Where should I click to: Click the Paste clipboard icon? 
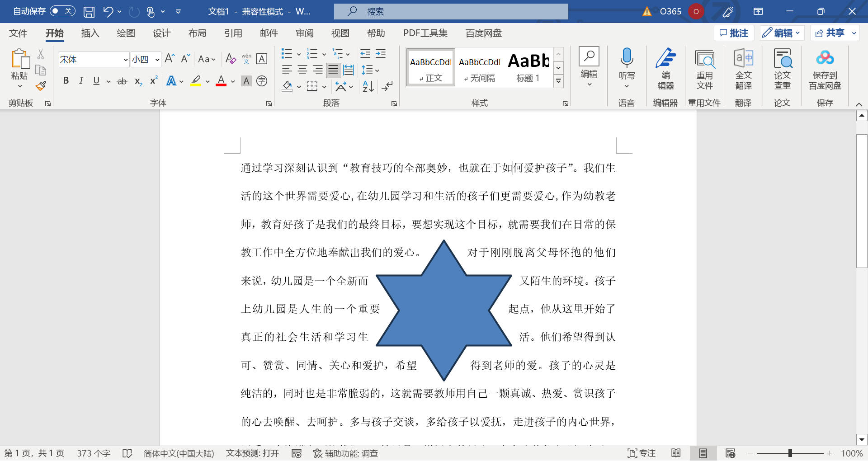[20, 60]
